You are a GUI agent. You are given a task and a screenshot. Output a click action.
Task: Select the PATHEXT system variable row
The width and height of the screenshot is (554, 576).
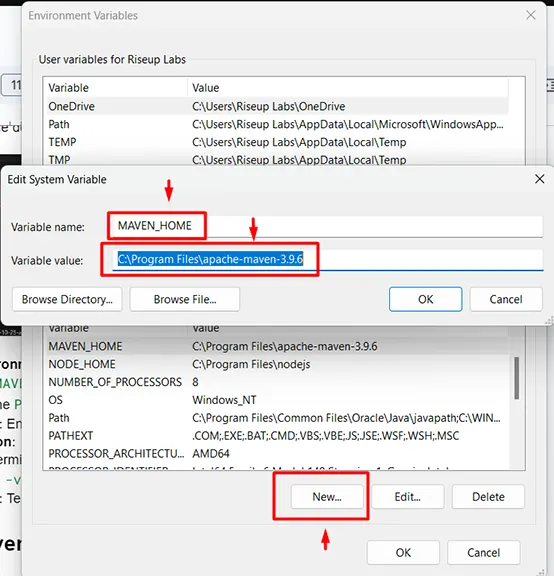click(277, 436)
